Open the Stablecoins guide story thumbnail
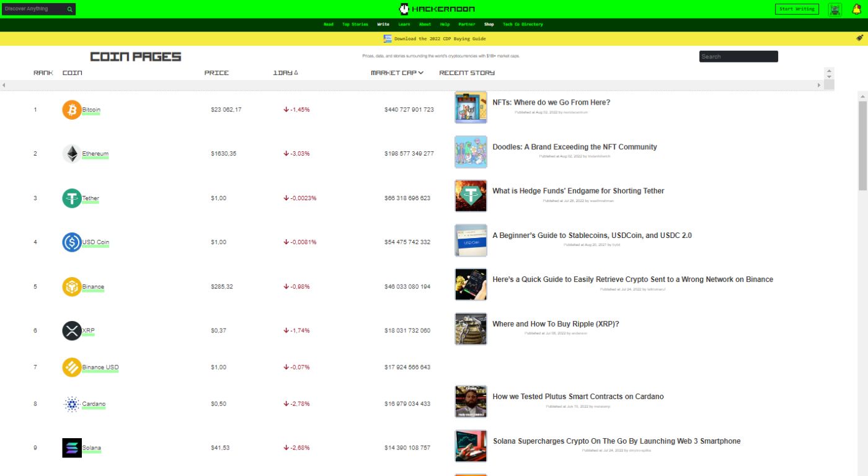868x476 pixels. (471, 240)
